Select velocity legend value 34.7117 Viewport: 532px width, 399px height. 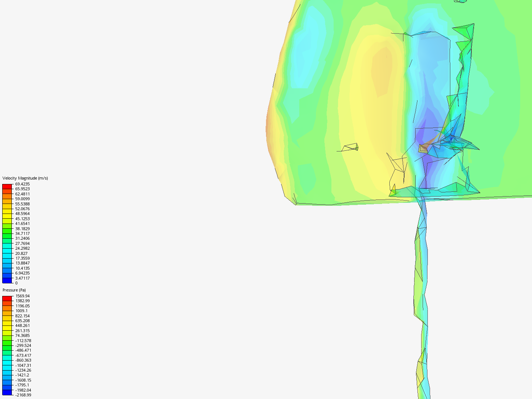pyautogui.click(x=23, y=233)
